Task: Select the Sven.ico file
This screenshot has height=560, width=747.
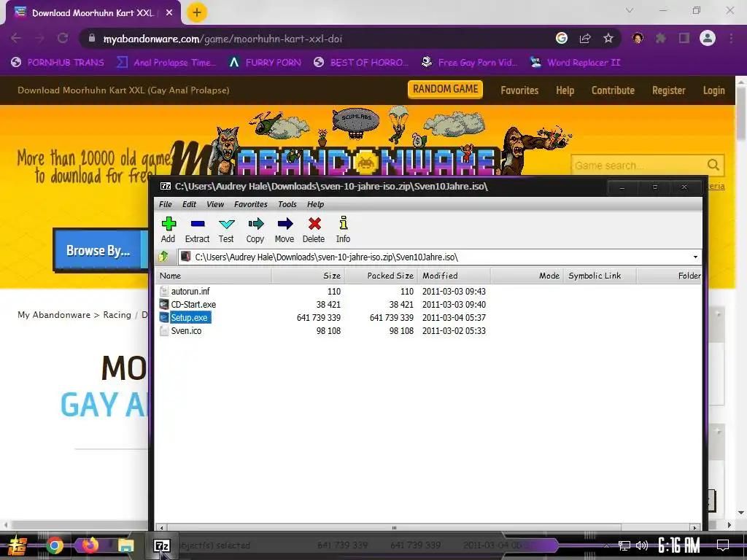Action: tap(186, 331)
